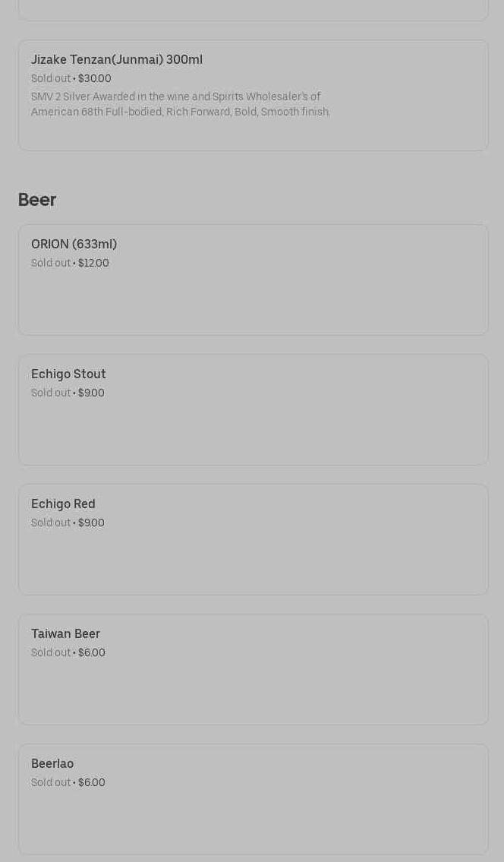Click the $9.00 price under Echigo Red

click(91, 523)
